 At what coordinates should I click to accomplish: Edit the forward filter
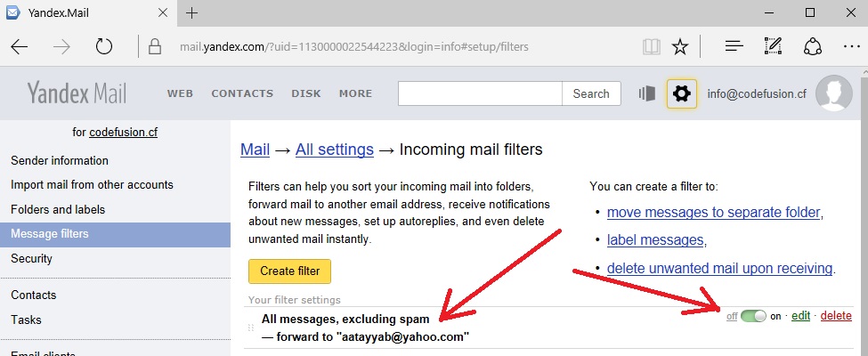800,316
